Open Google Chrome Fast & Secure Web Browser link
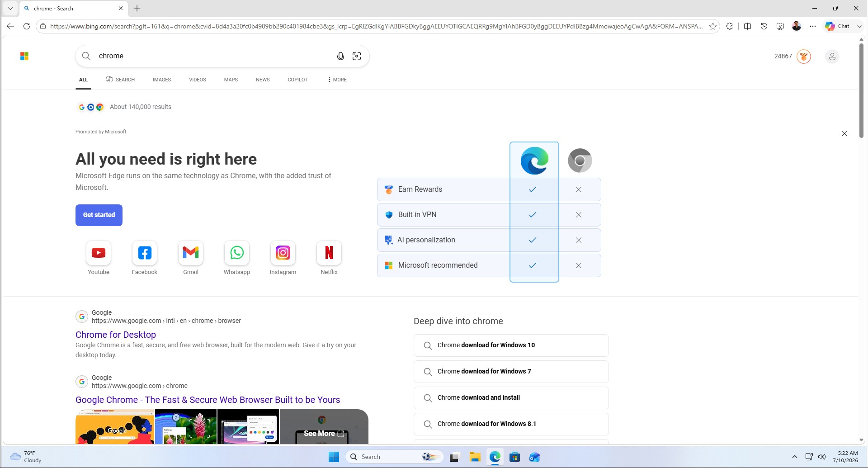Viewport: 868px width, 468px height. [x=208, y=400]
